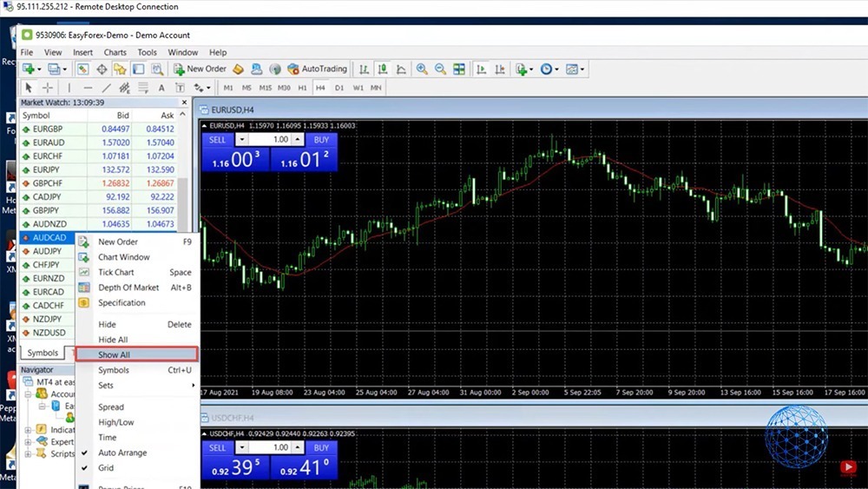Select candlestick chart display icon
The width and height of the screenshot is (868, 489).
383,69
